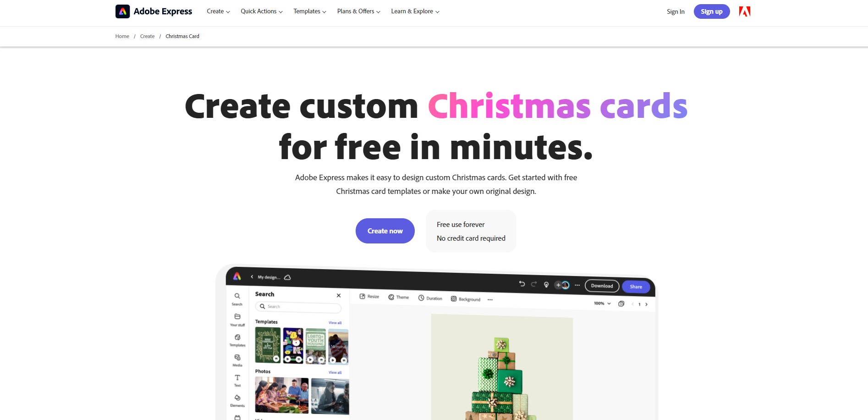
Task: Open the Templates navigation dropdown
Action: (310, 11)
